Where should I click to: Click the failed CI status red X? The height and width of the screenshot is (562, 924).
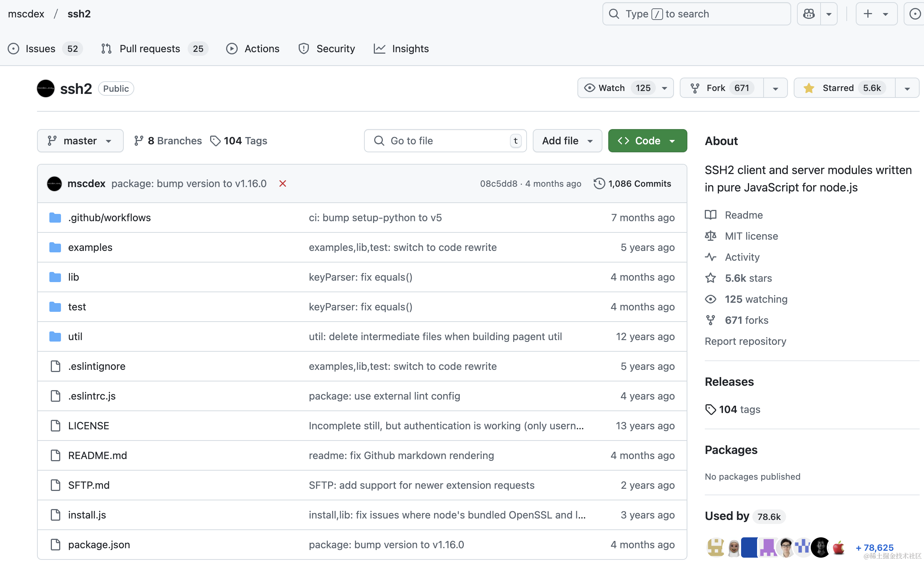282,183
